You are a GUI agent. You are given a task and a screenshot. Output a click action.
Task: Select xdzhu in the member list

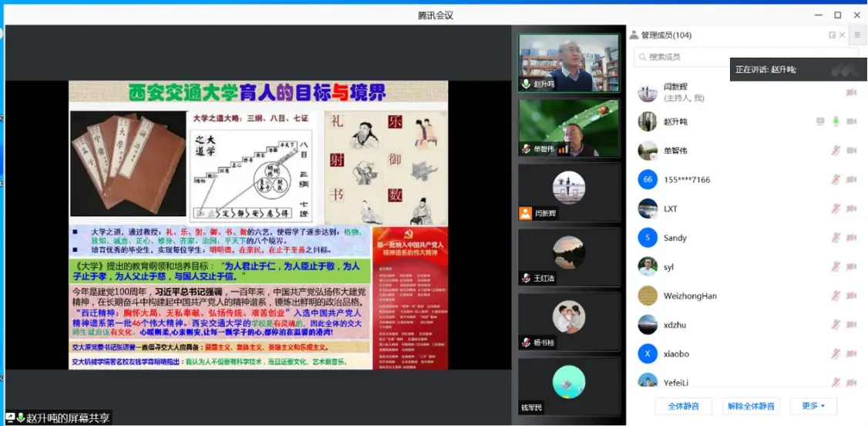click(x=675, y=325)
